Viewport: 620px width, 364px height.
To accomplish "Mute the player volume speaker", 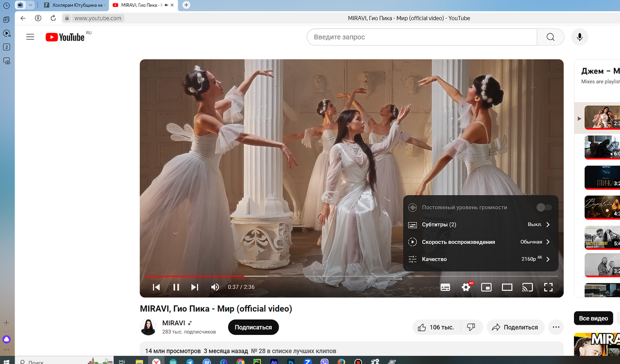I will pos(215,287).
